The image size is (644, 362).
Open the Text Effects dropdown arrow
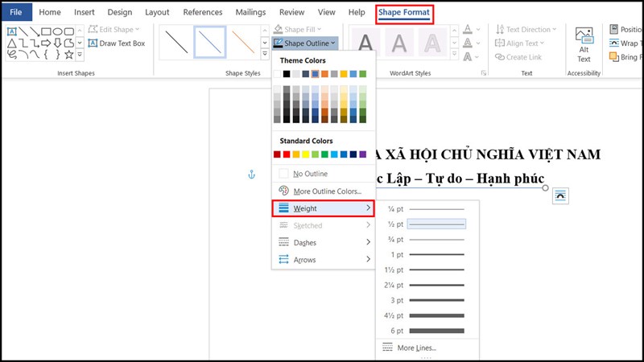coord(477,57)
